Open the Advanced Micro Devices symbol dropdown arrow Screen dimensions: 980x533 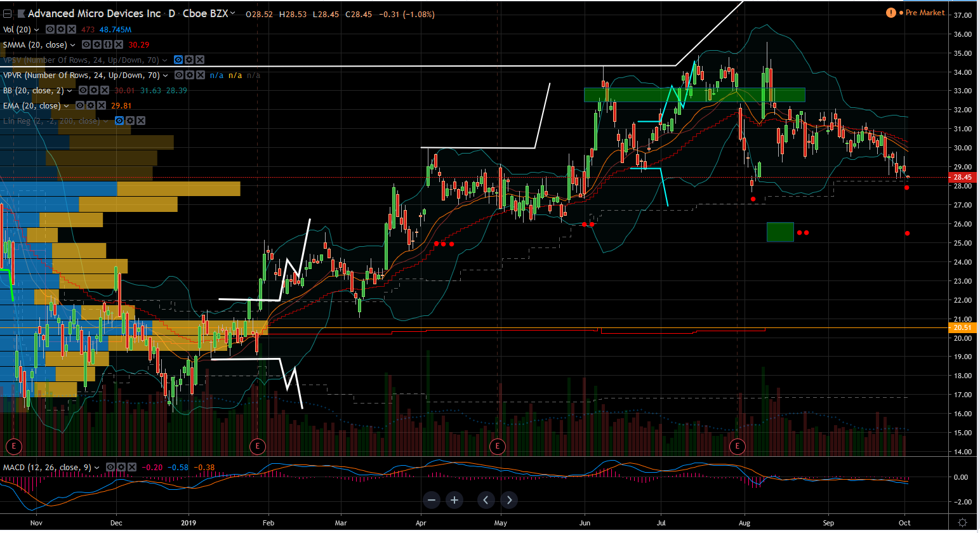coord(233,13)
